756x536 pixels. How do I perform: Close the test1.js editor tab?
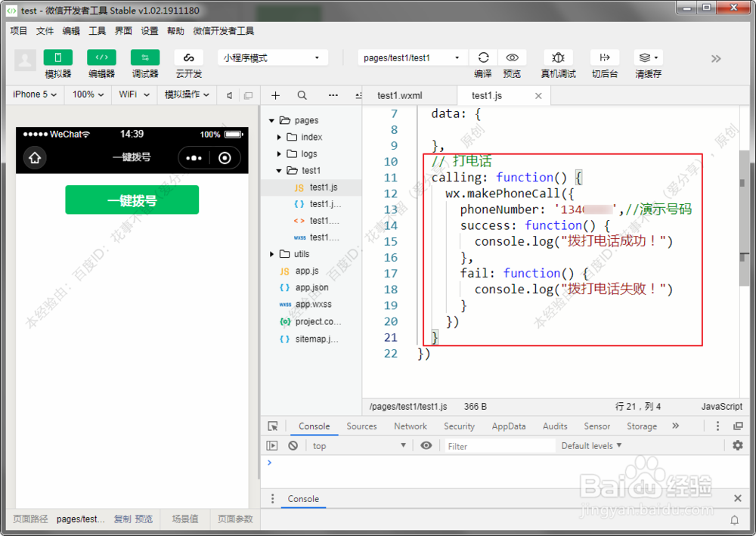(538, 96)
